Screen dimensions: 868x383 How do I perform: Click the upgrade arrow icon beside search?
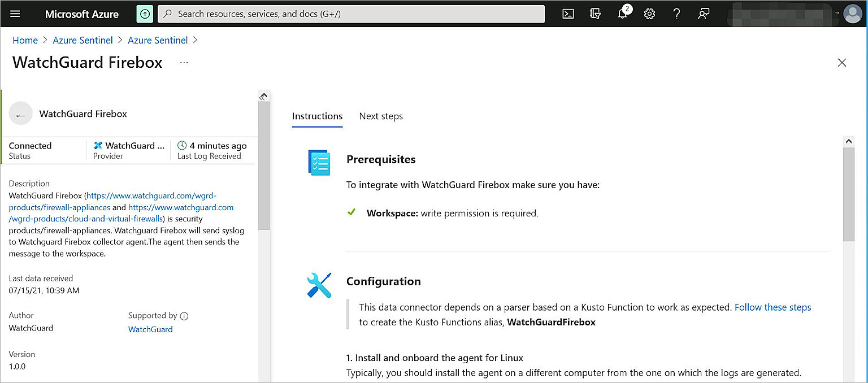coord(145,14)
